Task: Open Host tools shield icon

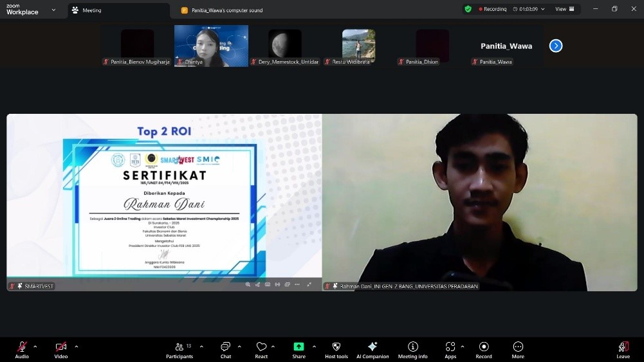Action: click(x=336, y=348)
